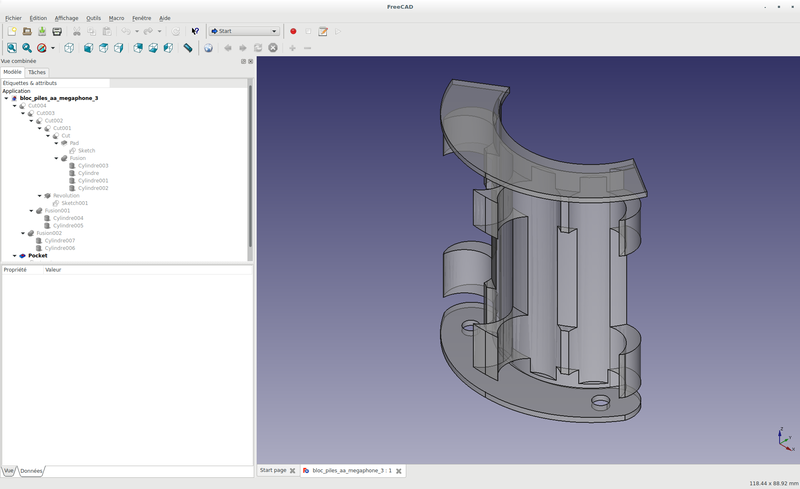Switch to bottom view cube icon
The height and width of the screenshot is (489, 800).
153,48
